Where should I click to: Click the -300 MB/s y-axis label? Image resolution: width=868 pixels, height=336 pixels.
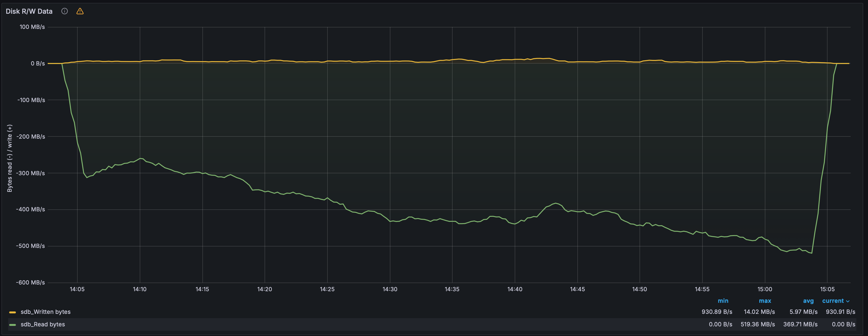30,173
